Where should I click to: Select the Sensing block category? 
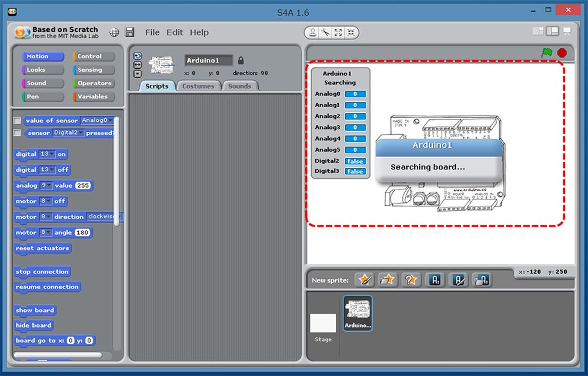point(93,70)
